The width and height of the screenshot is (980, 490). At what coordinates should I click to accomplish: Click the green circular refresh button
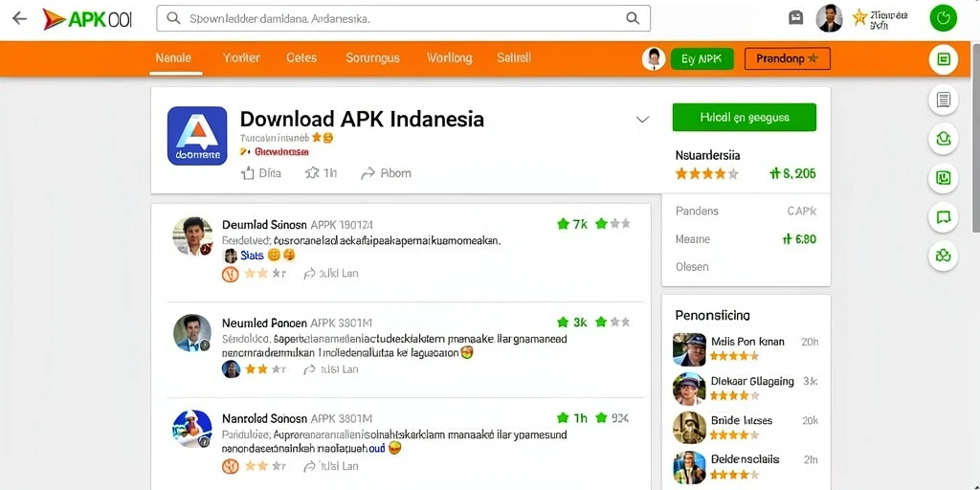click(943, 18)
